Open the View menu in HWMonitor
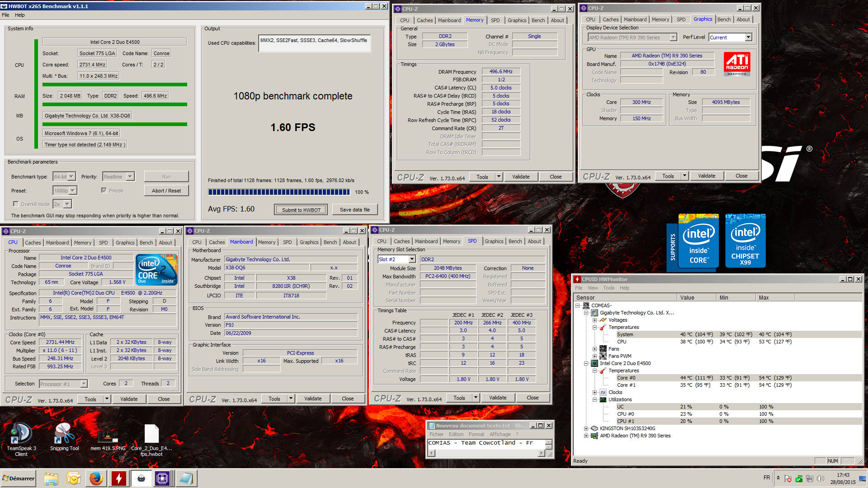This screenshot has width=868, height=488. pos(592,288)
